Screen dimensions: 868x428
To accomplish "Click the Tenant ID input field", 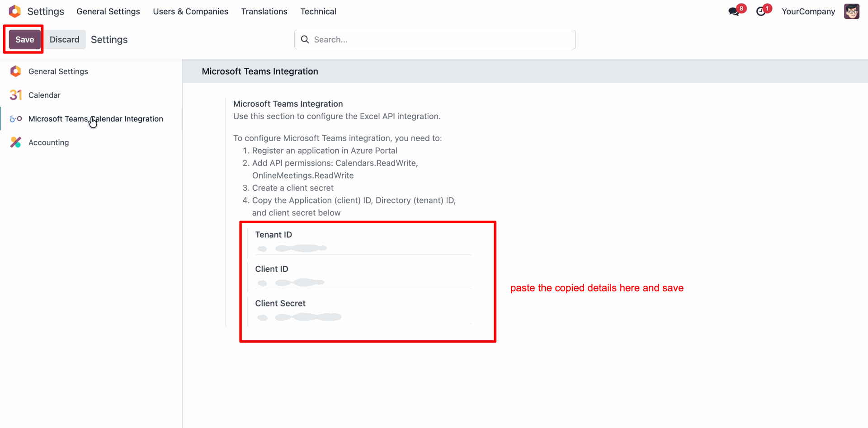I will (363, 248).
